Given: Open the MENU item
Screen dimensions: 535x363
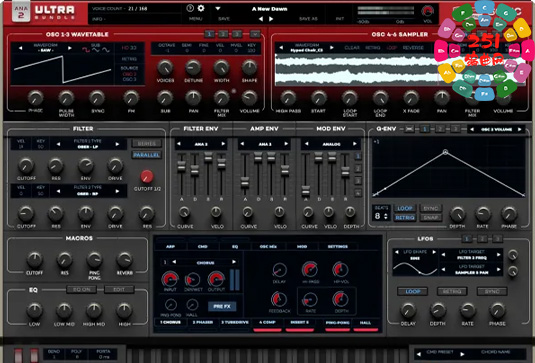Looking at the screenshot, I should point(196,19).
